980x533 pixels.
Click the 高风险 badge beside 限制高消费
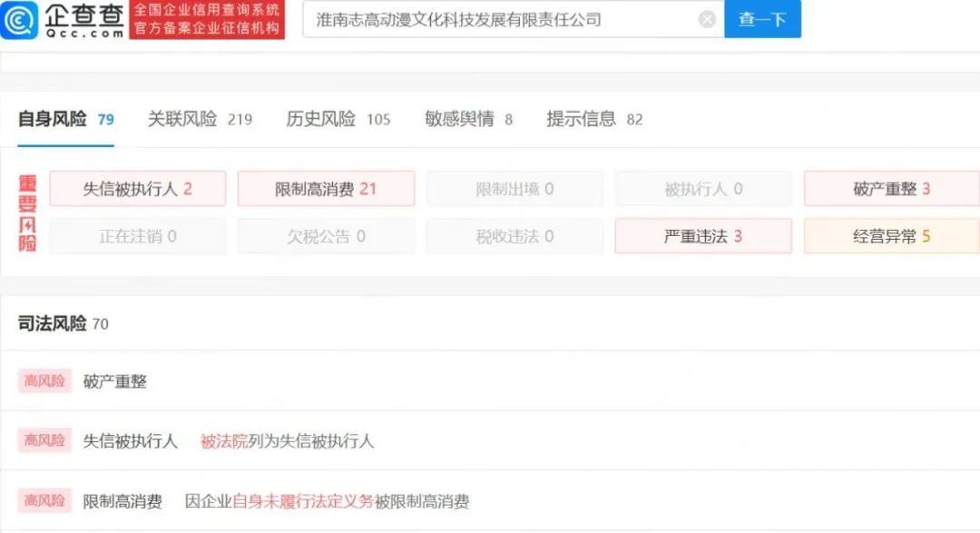[x=44, y=500]
